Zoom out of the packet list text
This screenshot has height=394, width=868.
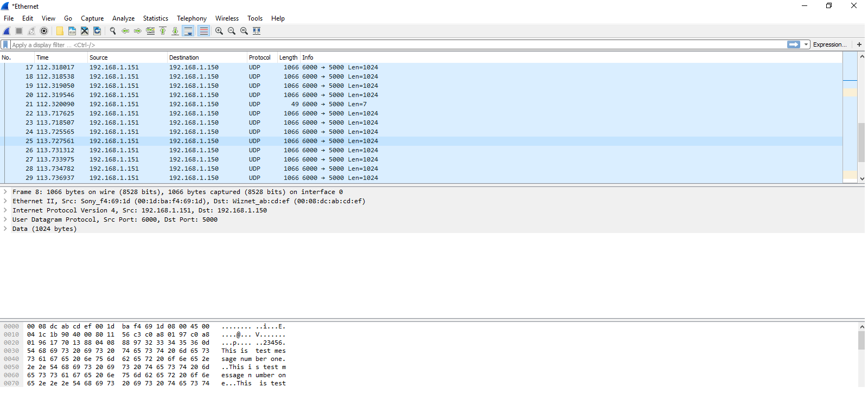point(232,31)
